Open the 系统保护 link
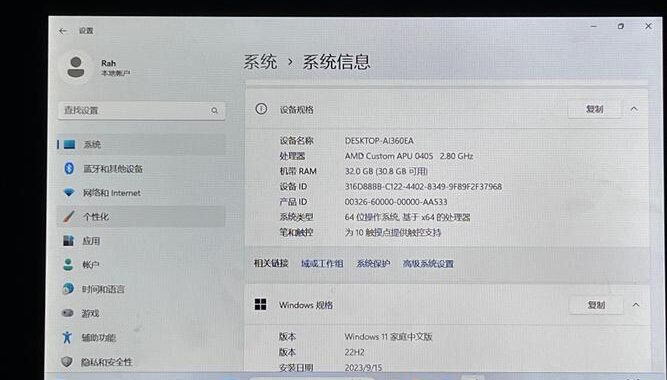The height and width of the screenshot is (380, 667). click(x=373, y=264)
